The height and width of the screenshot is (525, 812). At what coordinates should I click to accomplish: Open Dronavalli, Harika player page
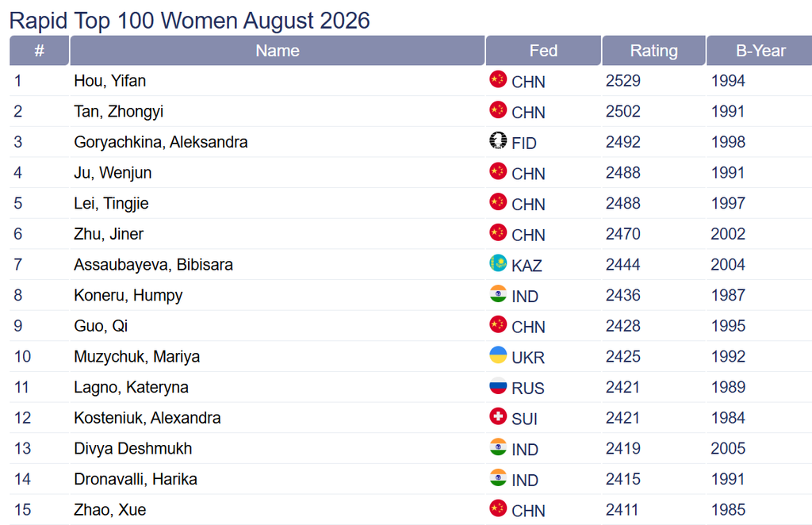coord(136,479)
